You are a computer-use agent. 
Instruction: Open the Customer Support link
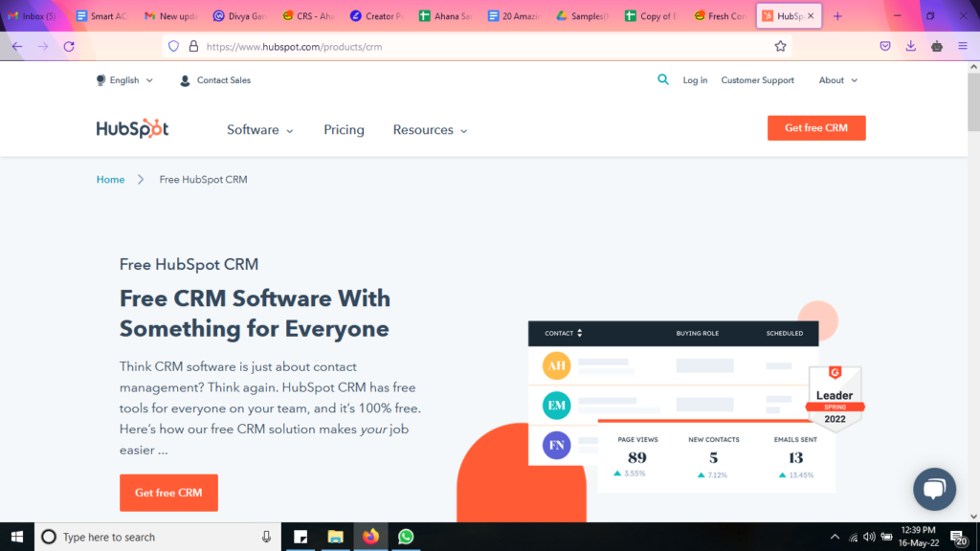coord(758,80)
